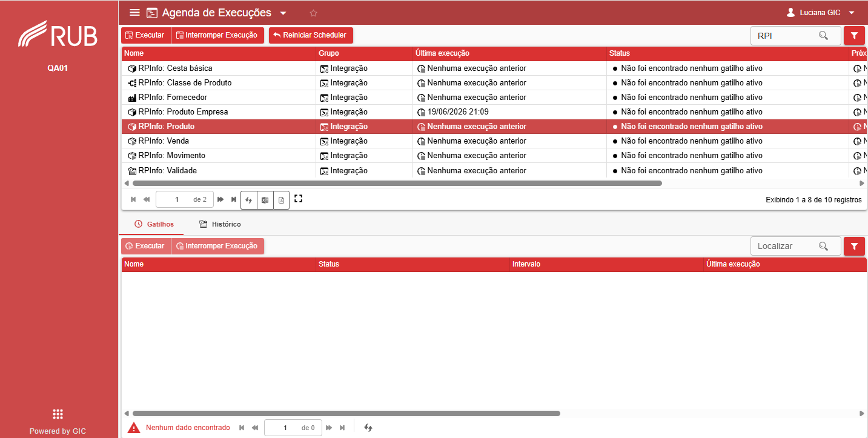
Task: Select the RPInfo: Validade row
Action: pyautogui.click(x=494, y=171)
